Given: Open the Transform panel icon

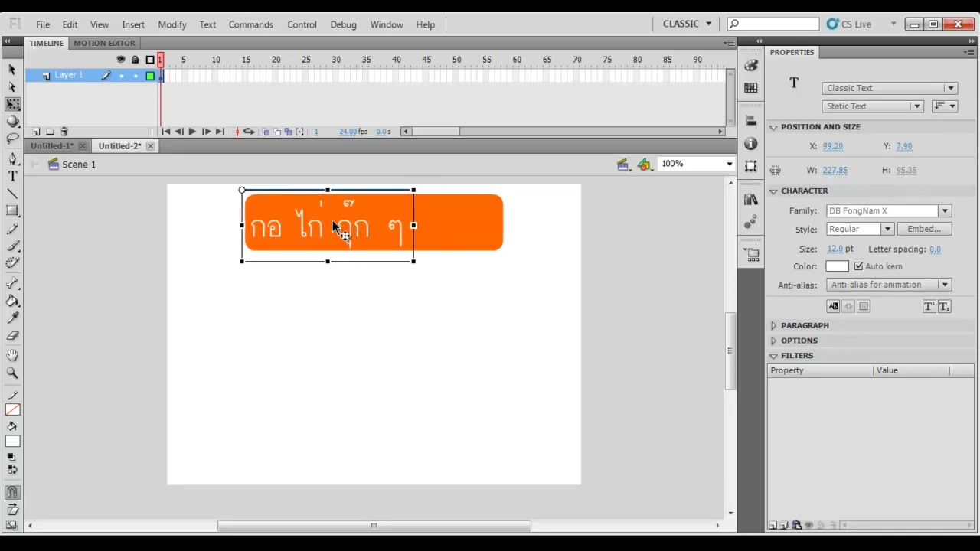Looking at the screenshot, I should (751, 166).
